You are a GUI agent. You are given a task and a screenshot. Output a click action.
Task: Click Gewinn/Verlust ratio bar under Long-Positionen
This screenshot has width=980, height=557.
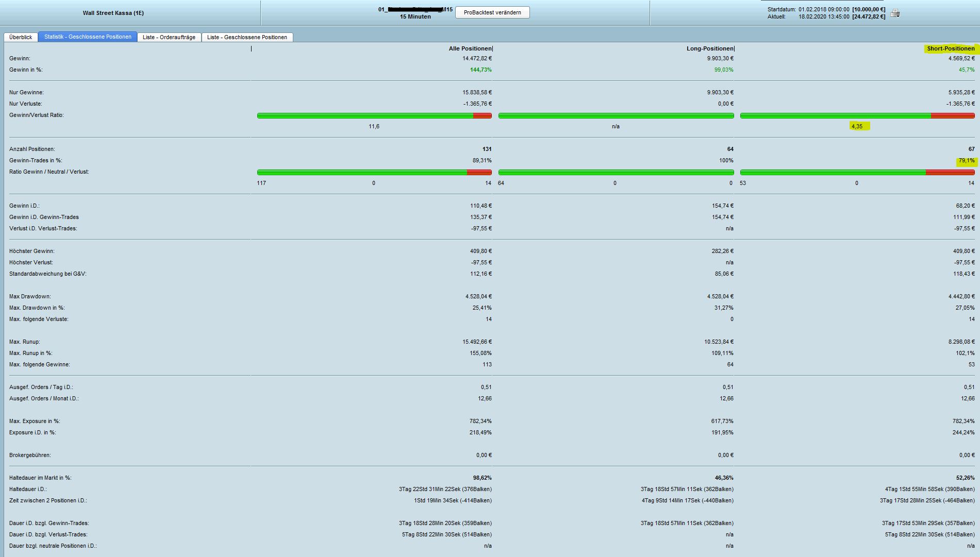616,115
